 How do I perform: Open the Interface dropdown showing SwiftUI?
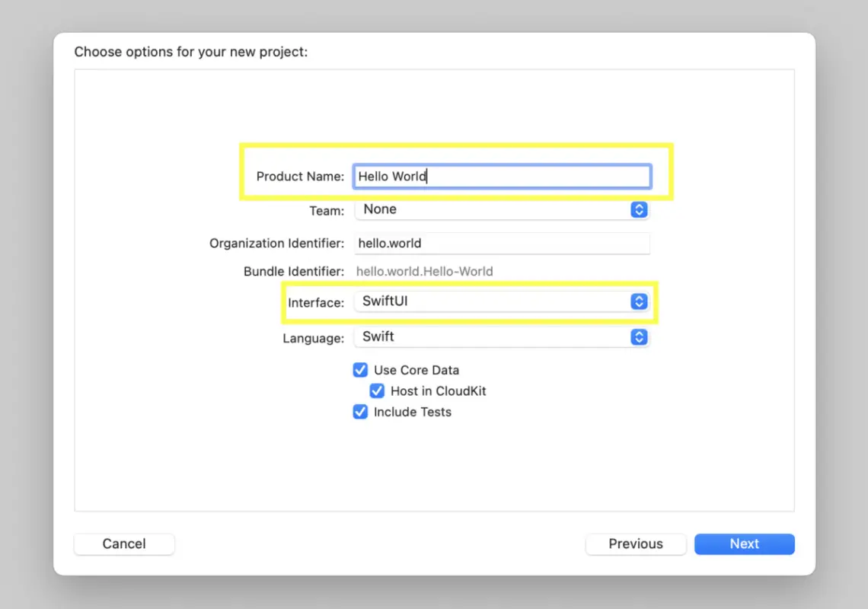pos(502,301)
